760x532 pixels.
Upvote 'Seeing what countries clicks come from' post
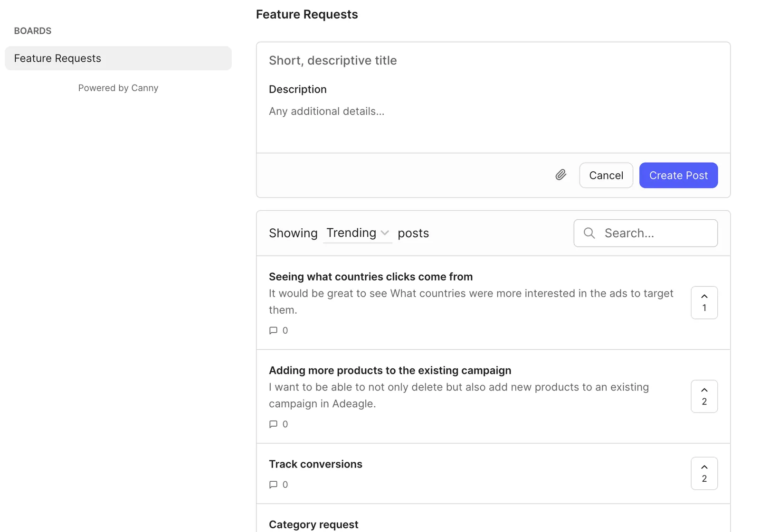704,303
